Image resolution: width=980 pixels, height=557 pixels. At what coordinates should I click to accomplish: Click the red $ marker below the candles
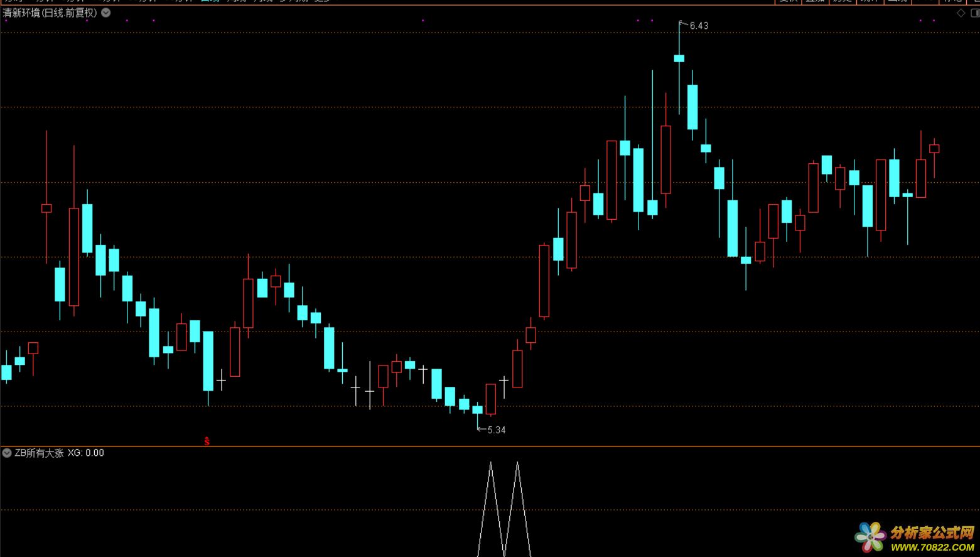(x=207, y=441)
